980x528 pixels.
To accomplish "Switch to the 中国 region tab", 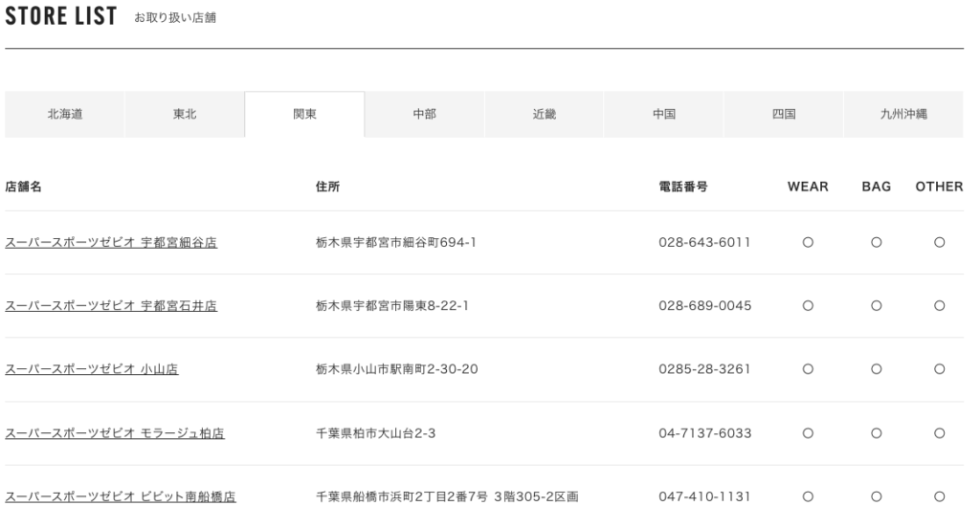I will click(664, 115).
